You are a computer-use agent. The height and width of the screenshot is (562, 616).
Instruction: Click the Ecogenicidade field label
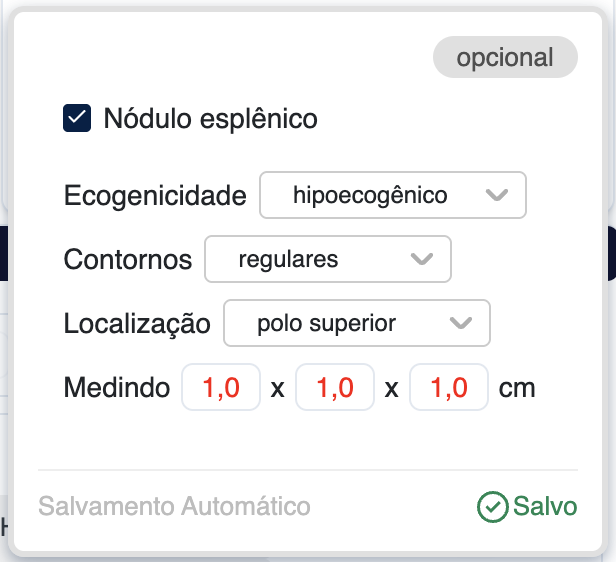(155, 195)
